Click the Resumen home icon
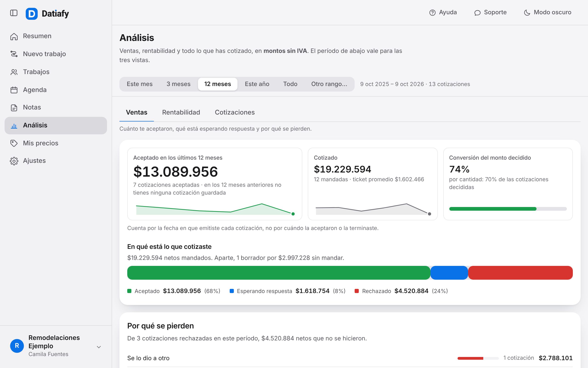588x368 pixels. click(x=14, y=36)
